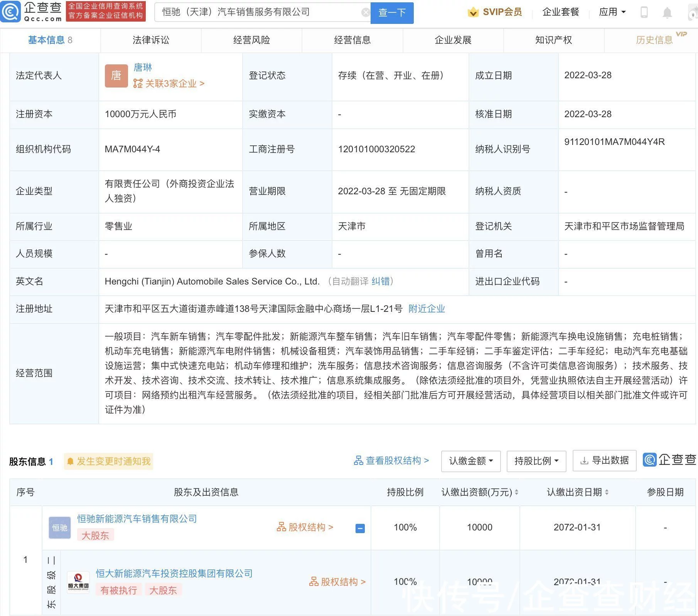The height and width of the screenshot is (616, 698).
Task: Expand the 应用 dropdown menu
Action: pyautogui.click(x=612, y=12)
